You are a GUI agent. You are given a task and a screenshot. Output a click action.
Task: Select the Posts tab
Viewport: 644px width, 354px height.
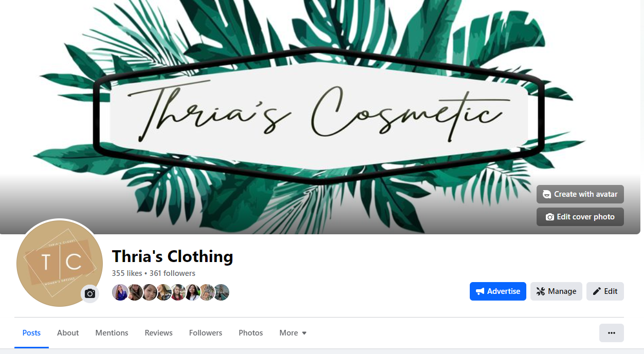[x=31, y=333]
